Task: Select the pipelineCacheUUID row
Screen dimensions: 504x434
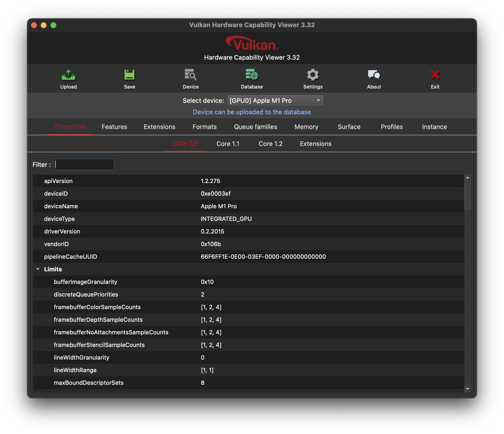Action: (248, 257)
